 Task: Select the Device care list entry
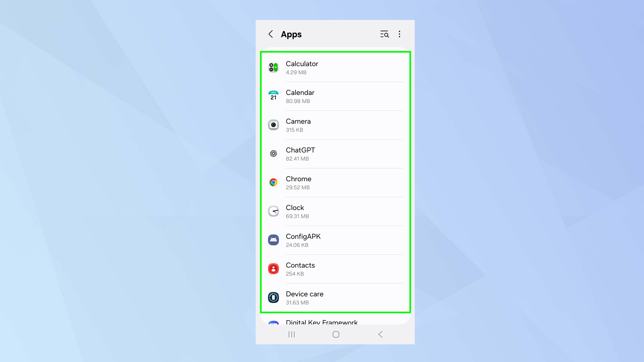click(335, 298)
